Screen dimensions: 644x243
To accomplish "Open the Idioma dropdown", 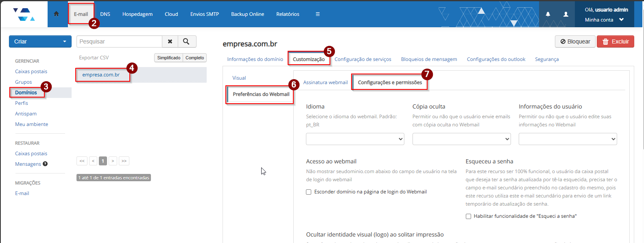I will (355, 139).
